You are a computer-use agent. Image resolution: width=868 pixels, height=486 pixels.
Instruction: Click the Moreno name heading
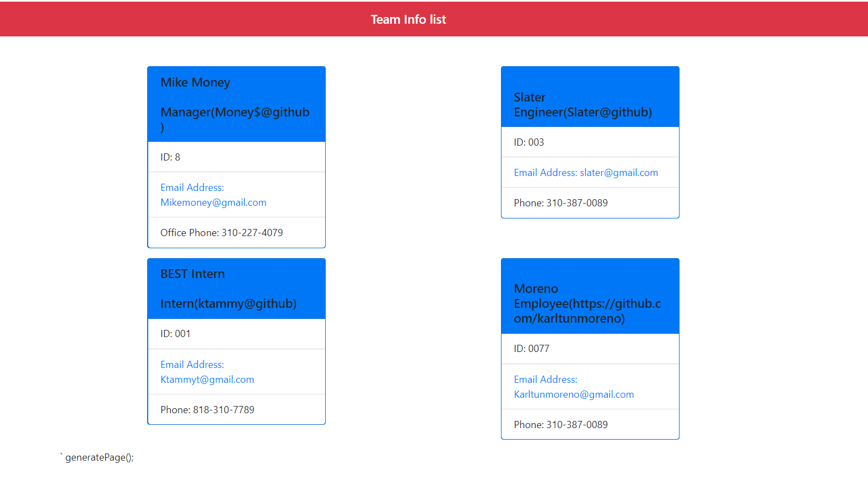(536, 289)
